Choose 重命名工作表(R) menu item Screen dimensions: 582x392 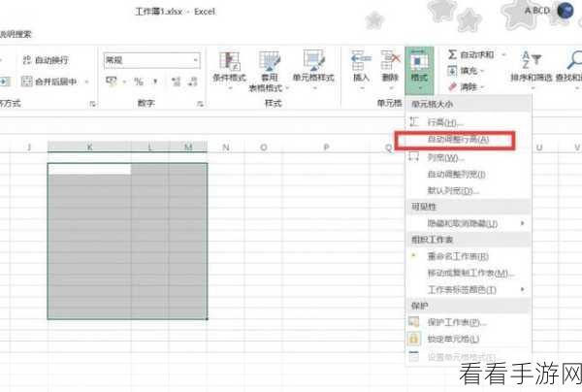(458, 256)
